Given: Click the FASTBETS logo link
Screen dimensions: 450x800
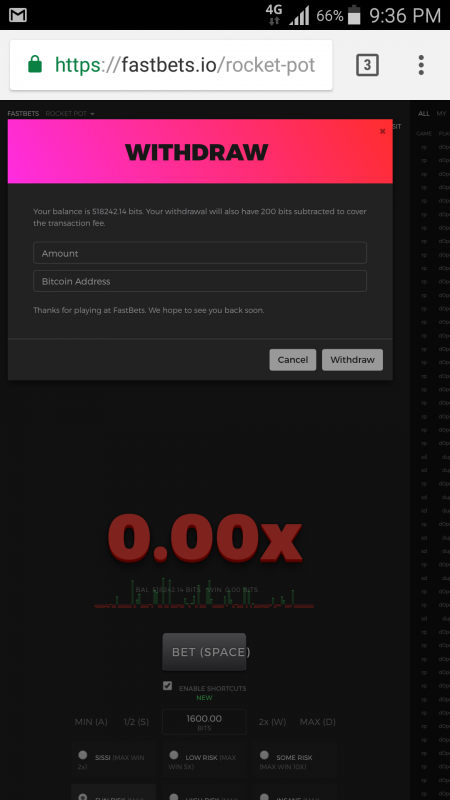Looking at the screenshot, I should (23, 113).
